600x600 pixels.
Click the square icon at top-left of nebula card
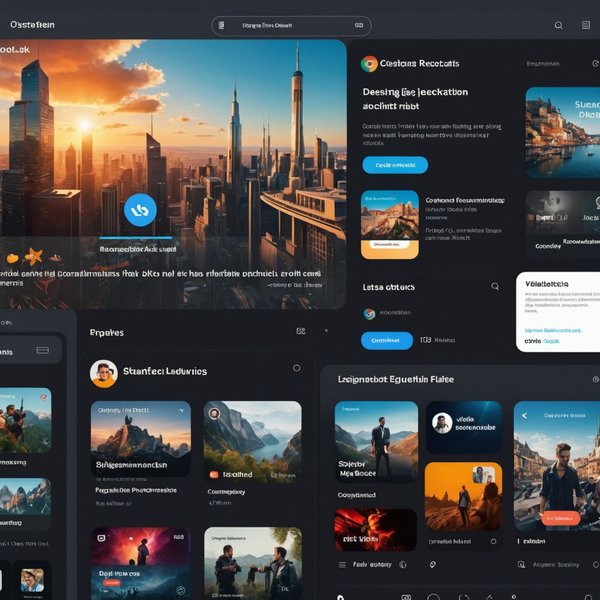101,538
